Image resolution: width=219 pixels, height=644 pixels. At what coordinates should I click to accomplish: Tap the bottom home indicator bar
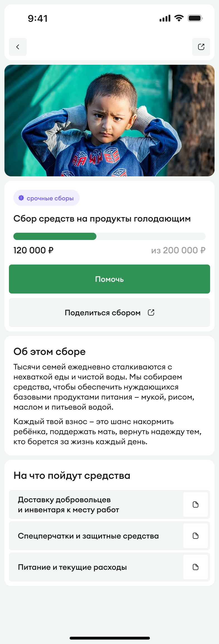coord(110,638)
